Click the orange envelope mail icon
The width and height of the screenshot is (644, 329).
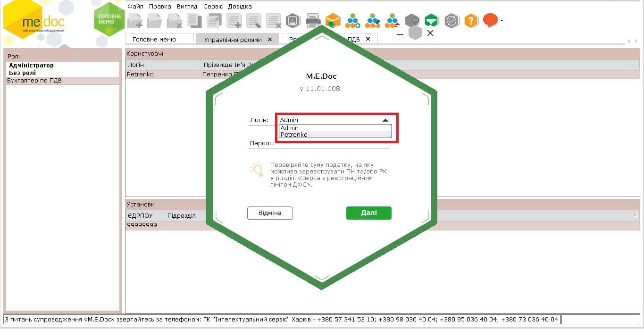(333, 21)
